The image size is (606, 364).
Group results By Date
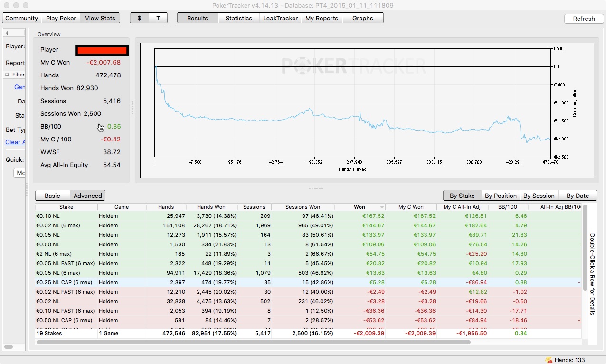578,196
